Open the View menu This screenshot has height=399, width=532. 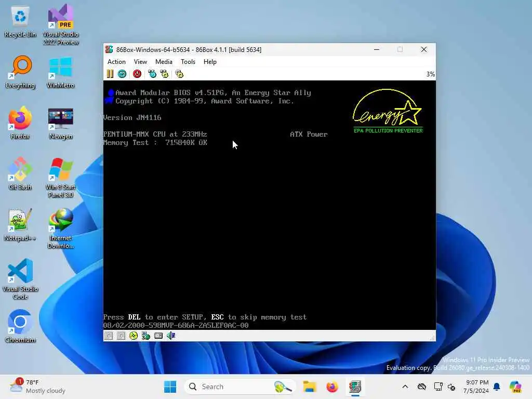tap(140, 62)
